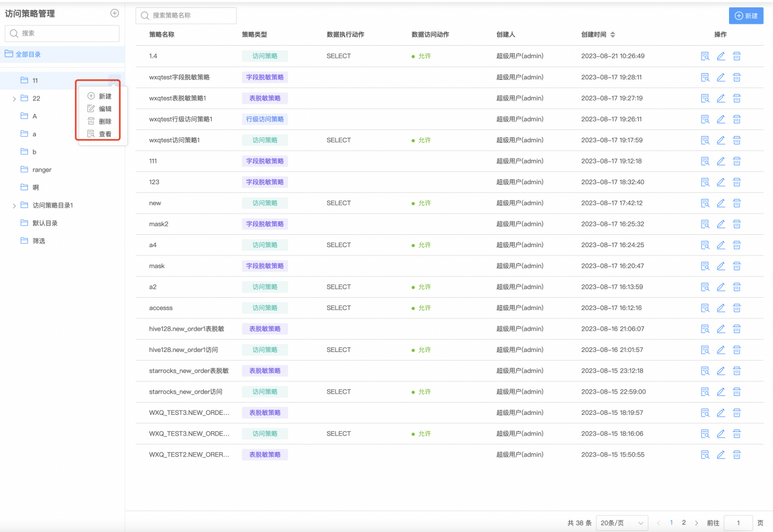Edit icon for wxqtest表脱敏策略1 row

coord(721,98)
